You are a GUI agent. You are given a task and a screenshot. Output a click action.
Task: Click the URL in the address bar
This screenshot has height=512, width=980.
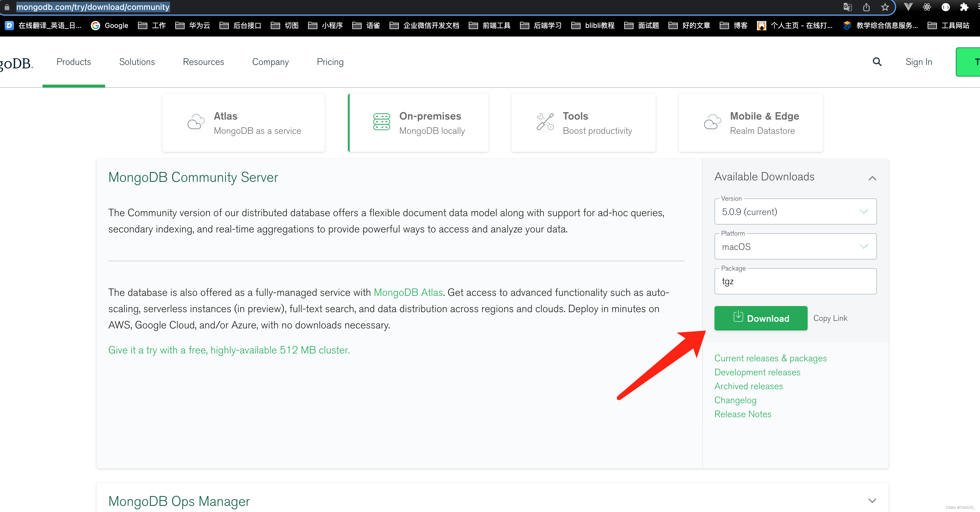click(x=93, y=7)
